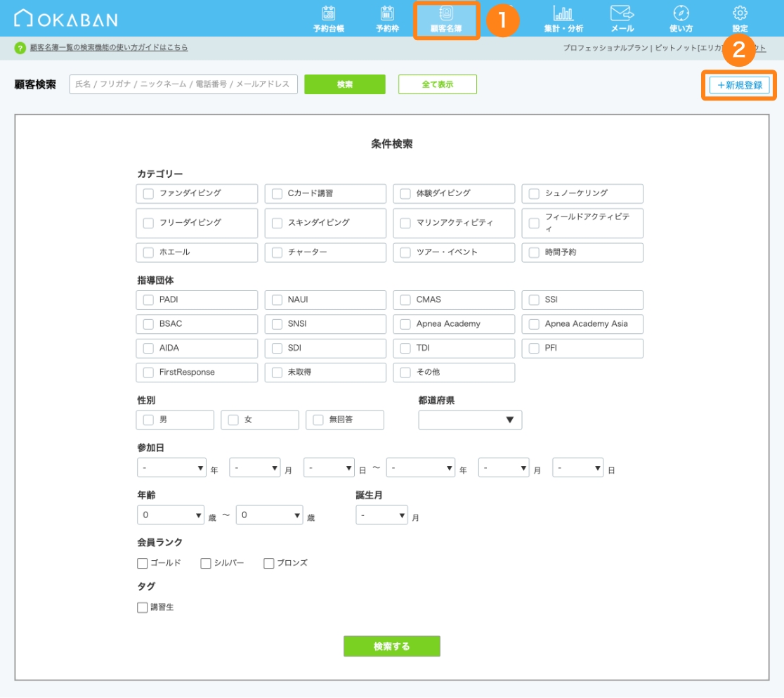The height and width of the screenshot is (698, 784).
Task: Check the 講習生 tag checkbox
Action: (143, 607)
